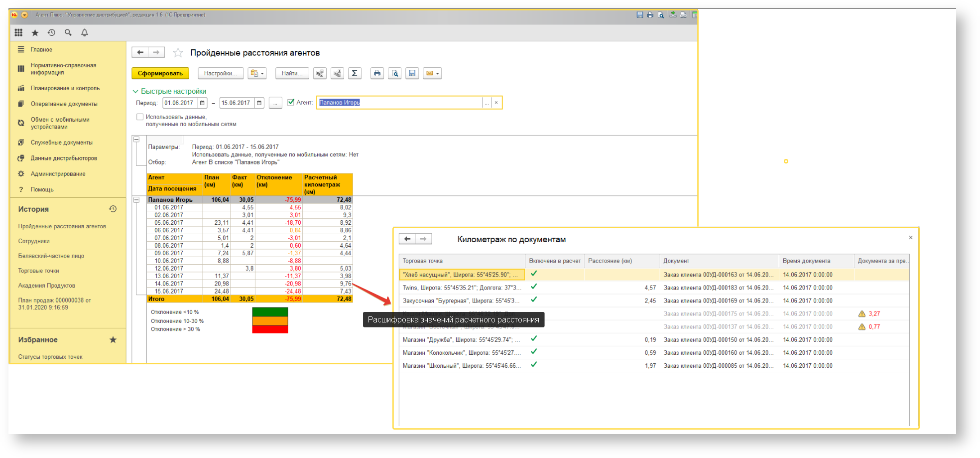Image resolution: width=980 pixels, height=458 pixels.
Task: Click the printer icon in the title bar
Action: click(x=650, y=15)
